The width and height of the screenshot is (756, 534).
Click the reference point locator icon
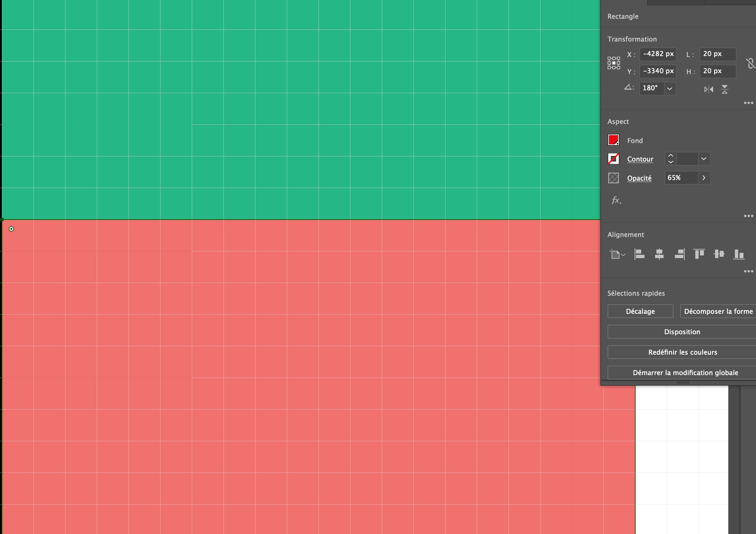(x=614, y=63)
